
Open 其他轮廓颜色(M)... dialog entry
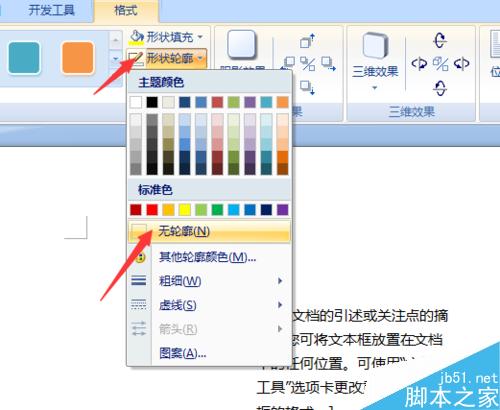click(x=209, y=257)
